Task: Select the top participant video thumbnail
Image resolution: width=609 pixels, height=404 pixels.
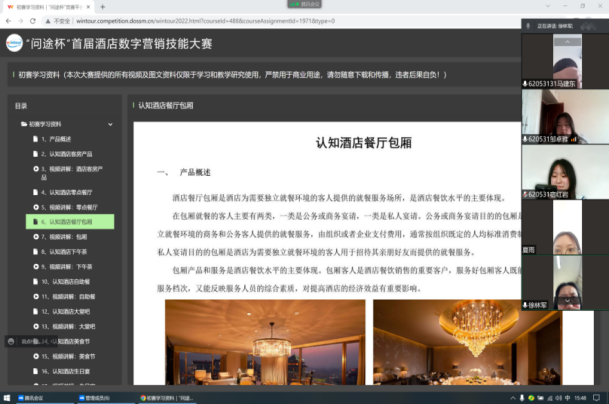Action: tap(564, 58)
